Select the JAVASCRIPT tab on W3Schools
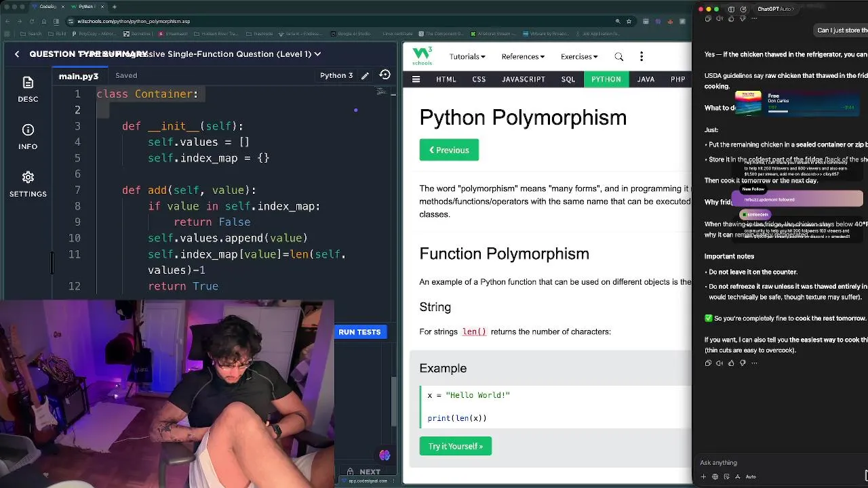The width and height of the screenshot is (868, 488). (524, 79)
